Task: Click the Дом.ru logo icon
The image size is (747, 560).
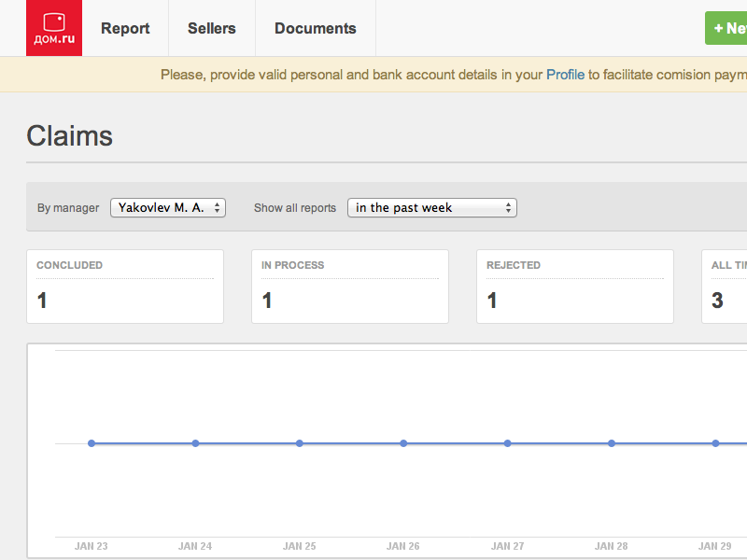Action: tap(54, 28)
